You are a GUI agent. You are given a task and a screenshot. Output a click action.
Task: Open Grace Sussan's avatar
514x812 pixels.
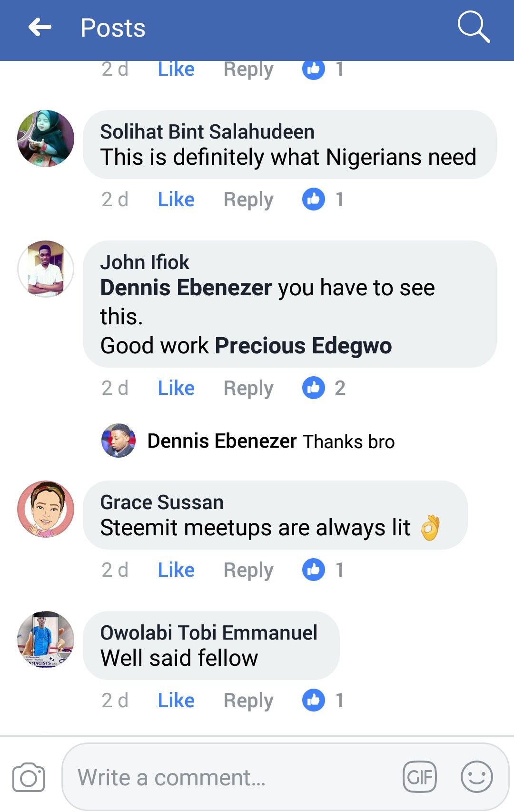(46, 509)
